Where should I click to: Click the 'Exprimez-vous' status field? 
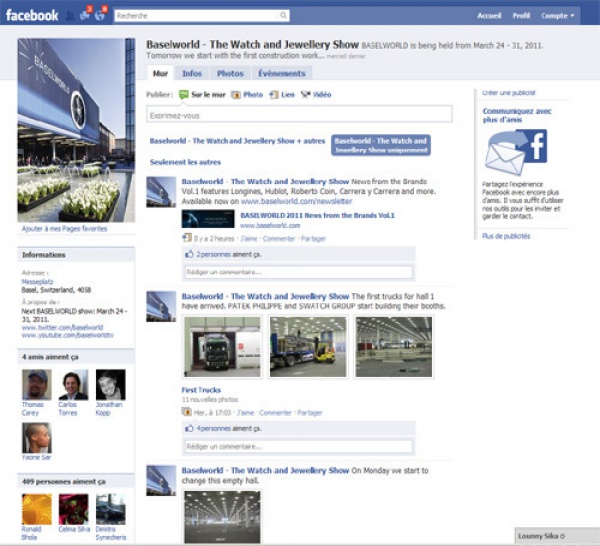[299, 115]
